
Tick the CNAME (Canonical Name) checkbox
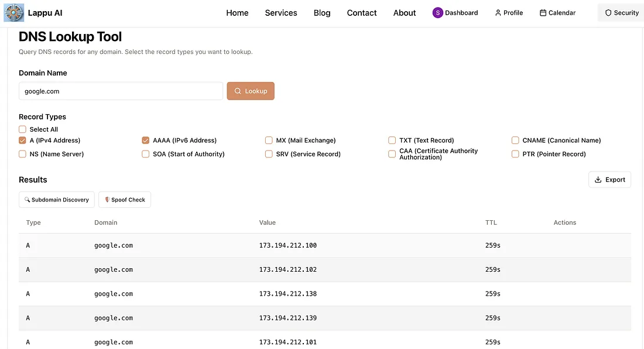515,141
